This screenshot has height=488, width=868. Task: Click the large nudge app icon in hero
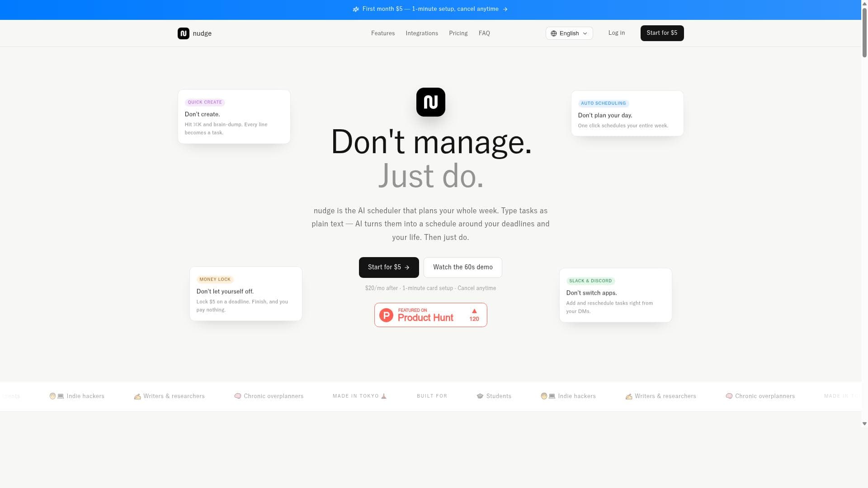coord(430,102)
